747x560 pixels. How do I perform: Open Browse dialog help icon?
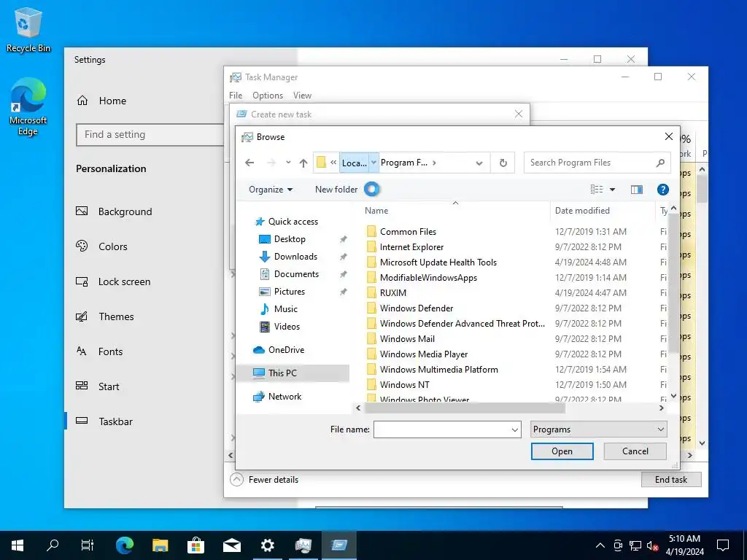pos(662,190)
